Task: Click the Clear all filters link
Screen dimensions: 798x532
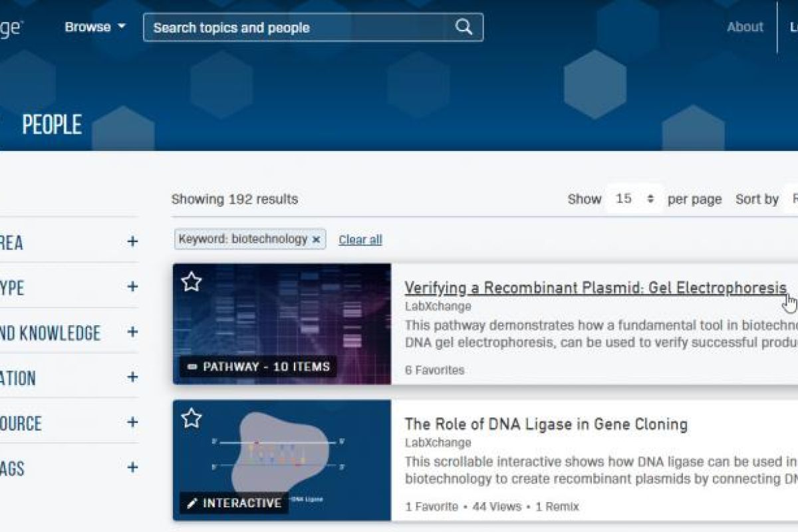Action: point(360,239)
